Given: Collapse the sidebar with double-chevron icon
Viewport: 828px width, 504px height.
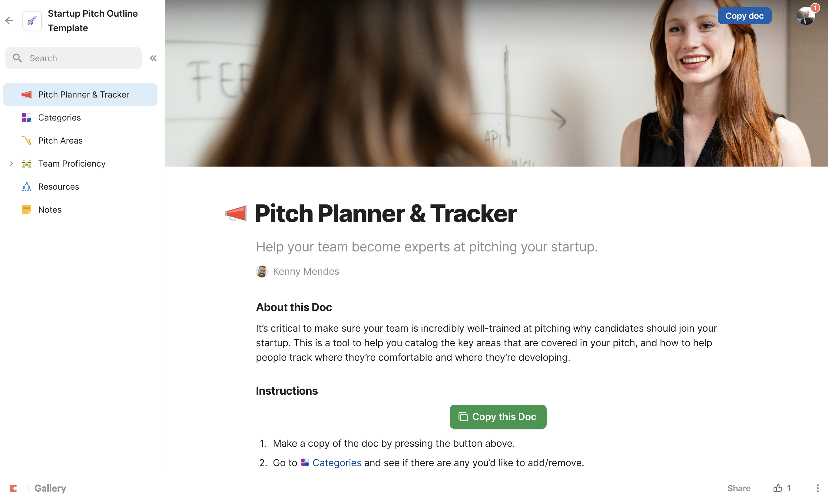Looking at the screenshot, I should [153, 58].
